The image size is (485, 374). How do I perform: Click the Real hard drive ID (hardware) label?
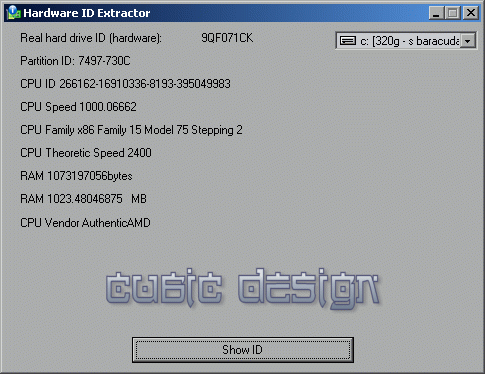coord(91,38)
